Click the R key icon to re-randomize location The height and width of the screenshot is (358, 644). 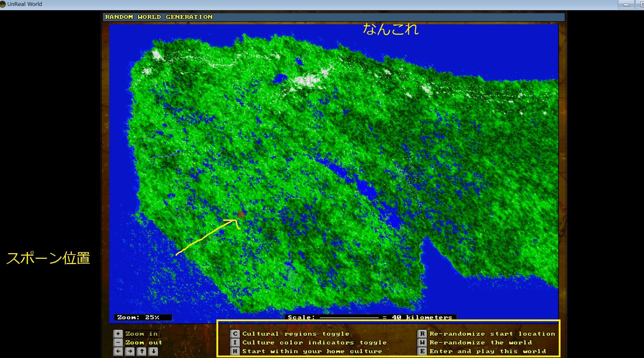(422, 334)
